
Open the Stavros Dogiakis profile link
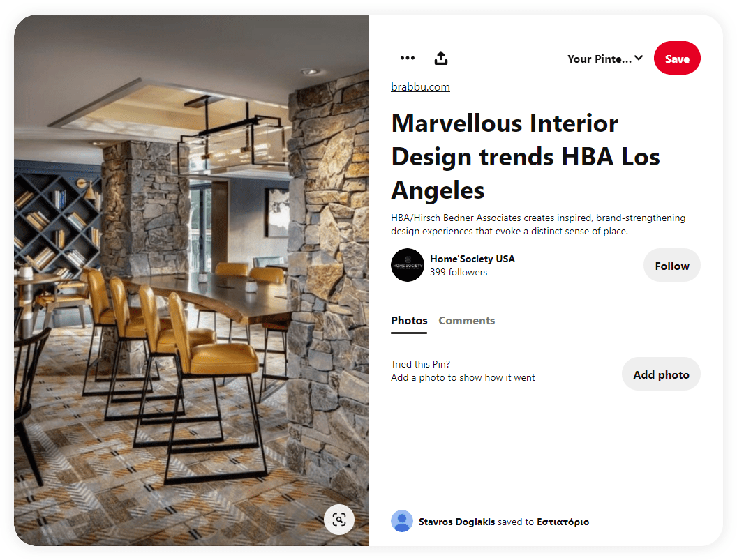[456, 522]
